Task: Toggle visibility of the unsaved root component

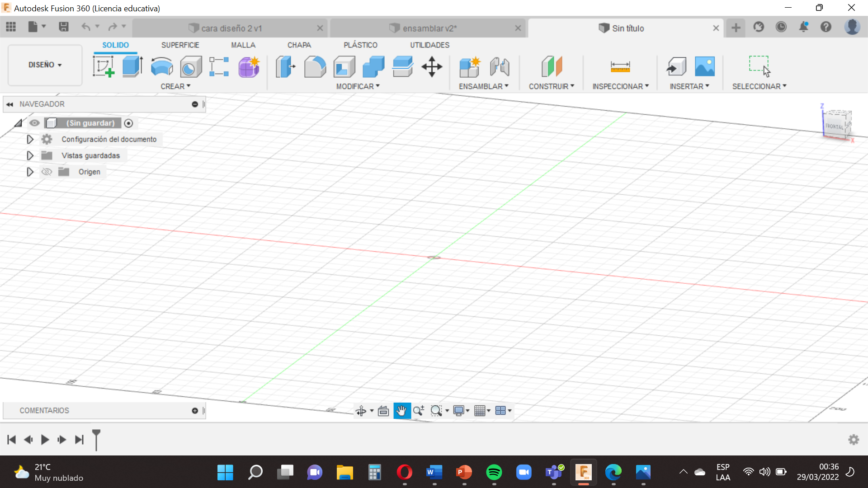Action: [x=34, y=123]
